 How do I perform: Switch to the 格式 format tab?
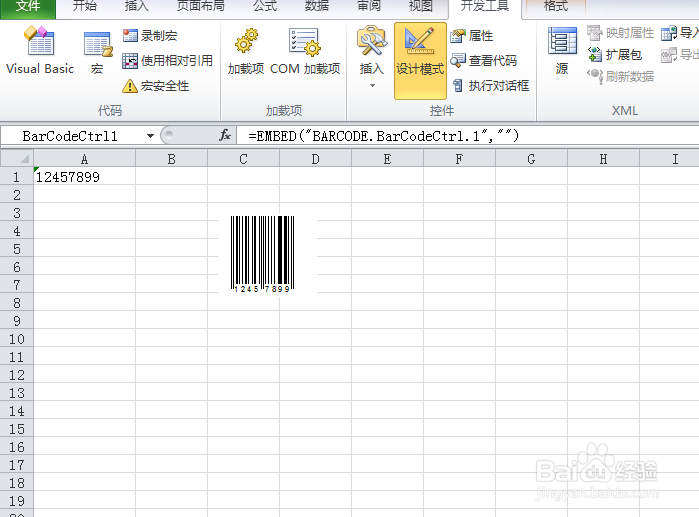tap(556, 6)
